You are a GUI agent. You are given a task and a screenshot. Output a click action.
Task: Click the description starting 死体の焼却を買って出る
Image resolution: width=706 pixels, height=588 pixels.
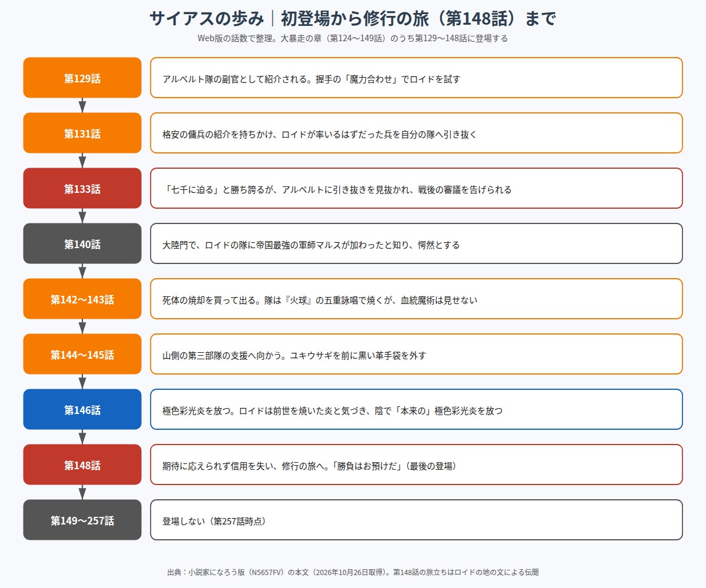417,299
